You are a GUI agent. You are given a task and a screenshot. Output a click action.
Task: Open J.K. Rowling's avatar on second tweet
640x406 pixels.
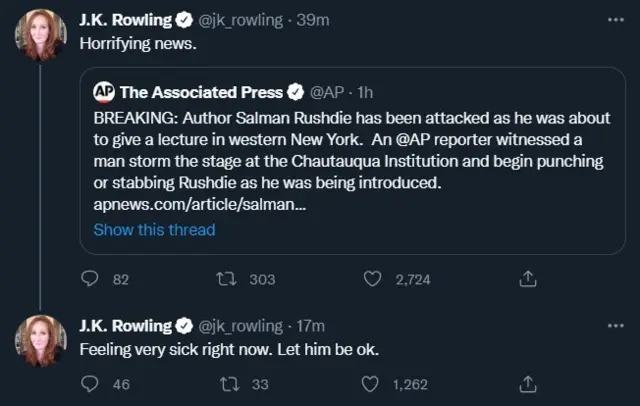pyautogui.click(x=41, y=341)
